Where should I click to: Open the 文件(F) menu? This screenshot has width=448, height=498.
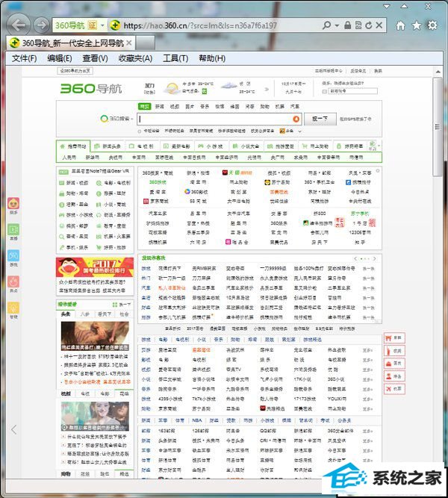[24, 58]
